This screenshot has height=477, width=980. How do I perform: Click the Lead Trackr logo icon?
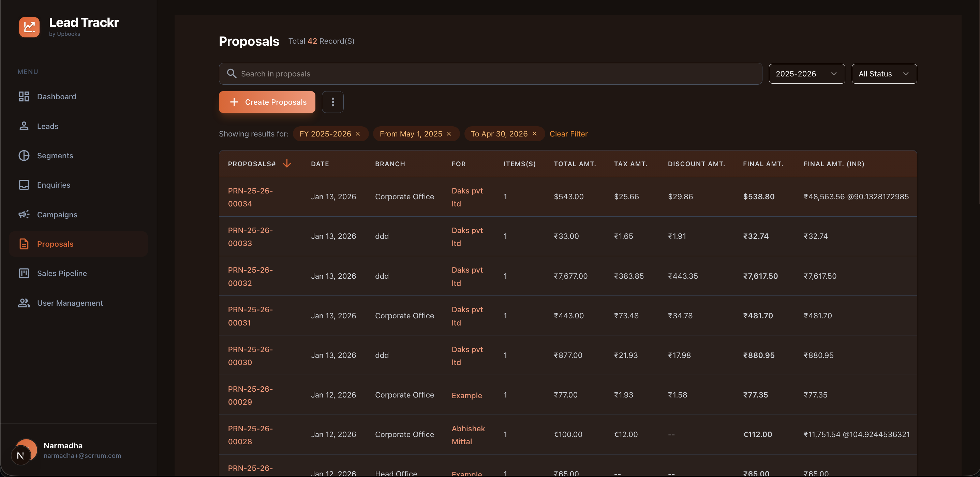coord(29,27)
